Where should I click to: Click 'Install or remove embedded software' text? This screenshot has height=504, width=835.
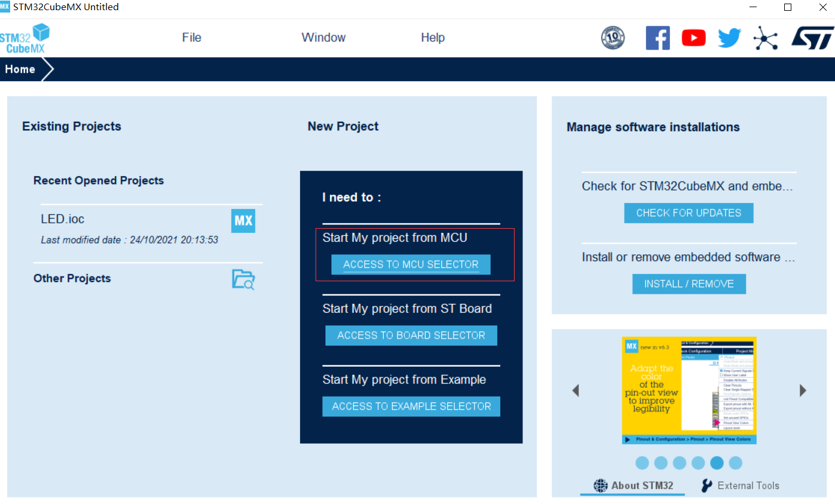point(689,257)
